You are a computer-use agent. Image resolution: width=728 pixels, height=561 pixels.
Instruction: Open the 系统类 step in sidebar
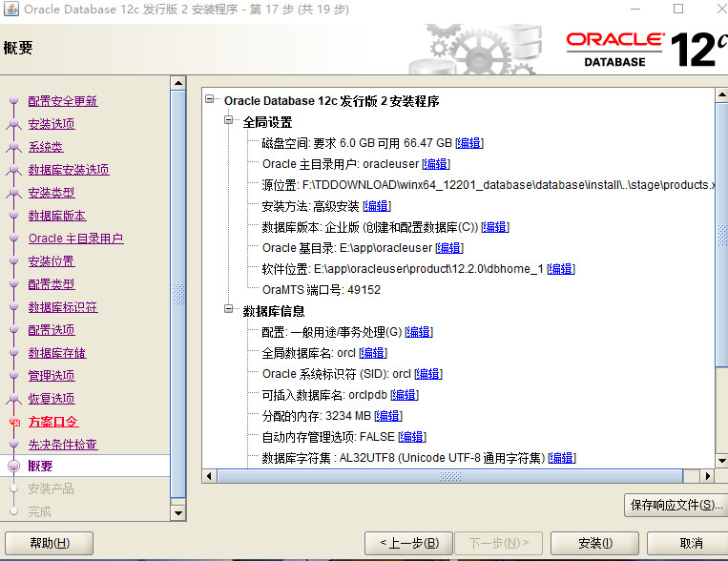pos(46,147)
